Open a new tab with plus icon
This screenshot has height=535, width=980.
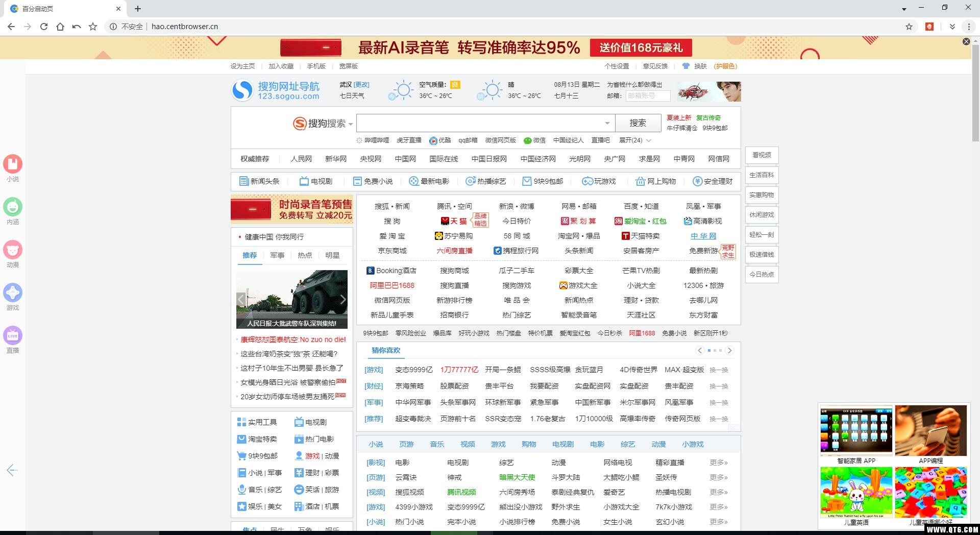click(138, 9)
